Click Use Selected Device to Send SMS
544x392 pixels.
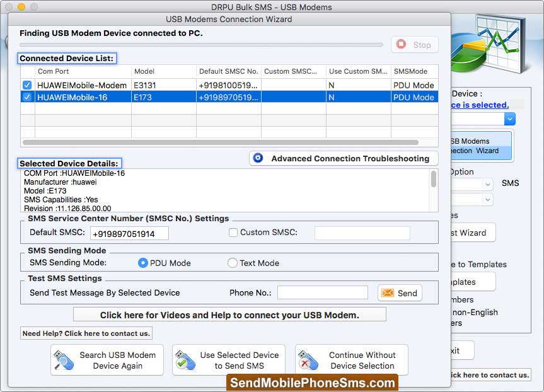click(x=229, y=360)
